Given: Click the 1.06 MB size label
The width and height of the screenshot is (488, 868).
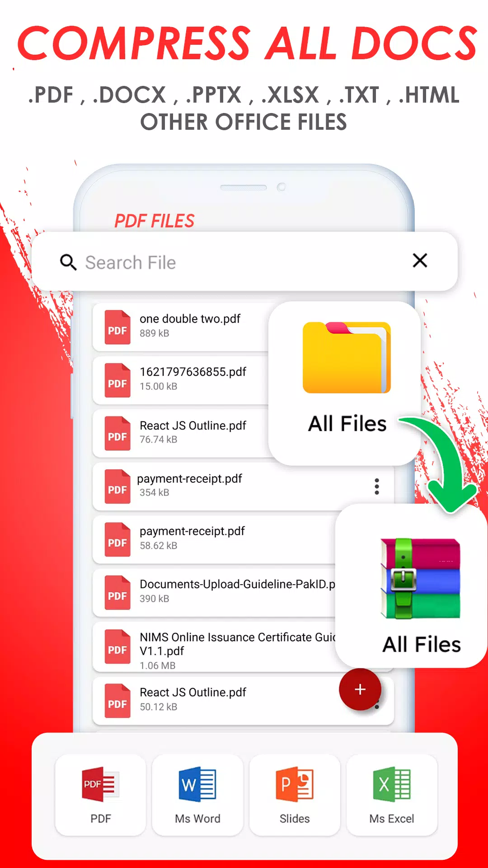Looking at the screenshot, I should tap(157, 665).
